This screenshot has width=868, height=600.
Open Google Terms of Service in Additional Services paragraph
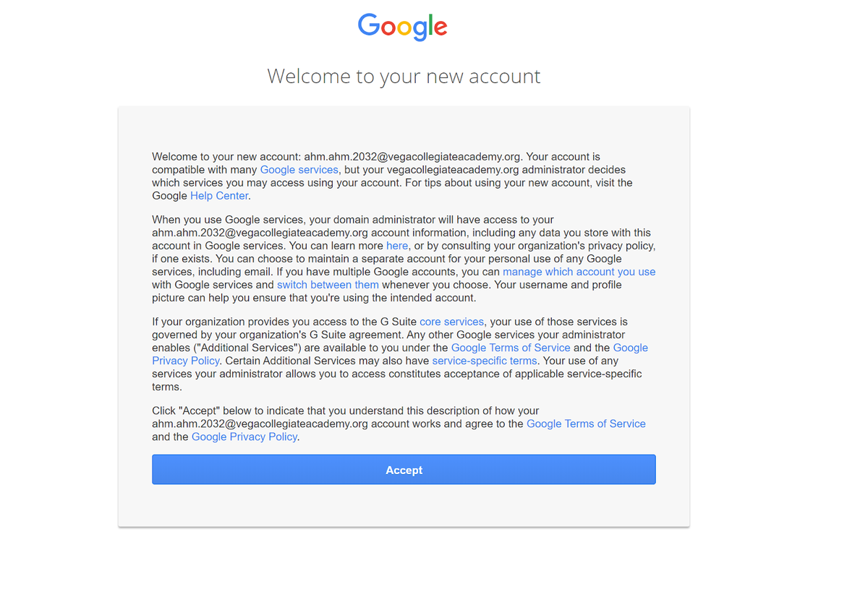(x=511, y=348)
